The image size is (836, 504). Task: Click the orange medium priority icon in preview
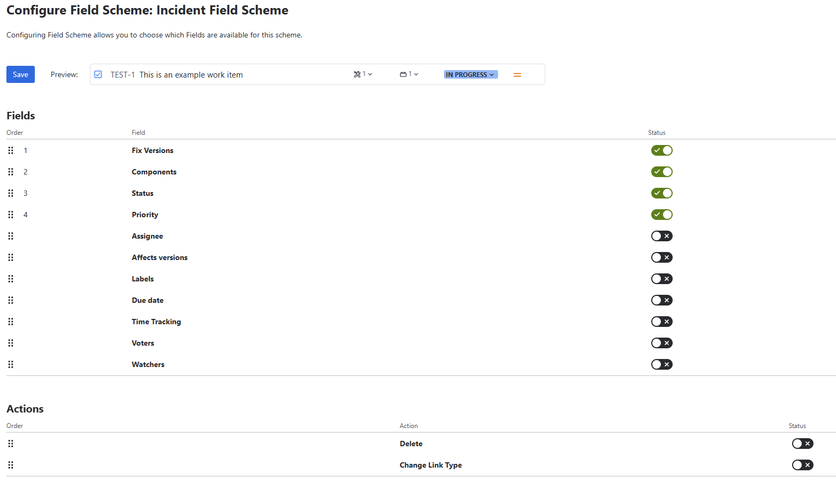click(517, 75)
